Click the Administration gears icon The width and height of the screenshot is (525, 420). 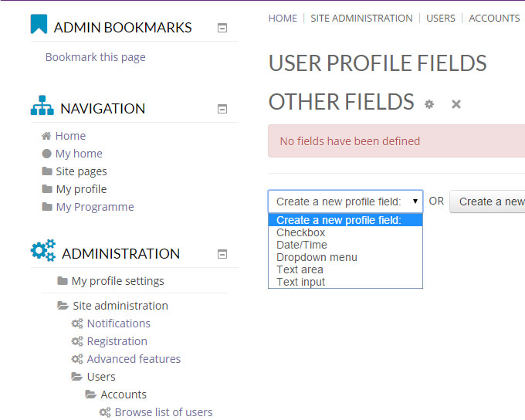(x=43, y=250)
